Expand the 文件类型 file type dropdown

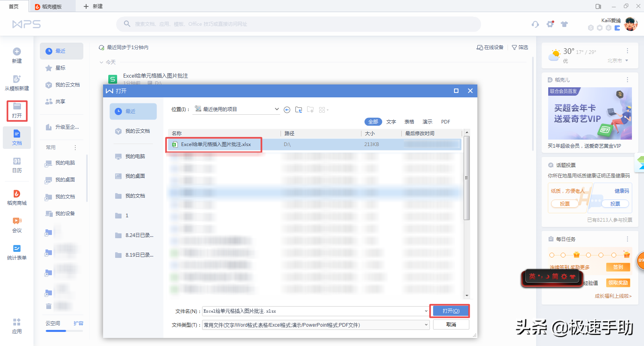426,325
